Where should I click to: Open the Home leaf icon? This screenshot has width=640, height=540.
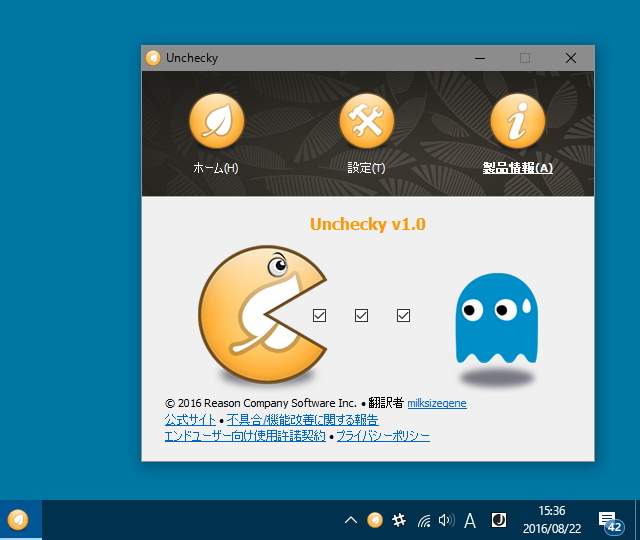[x=217, y=121]
